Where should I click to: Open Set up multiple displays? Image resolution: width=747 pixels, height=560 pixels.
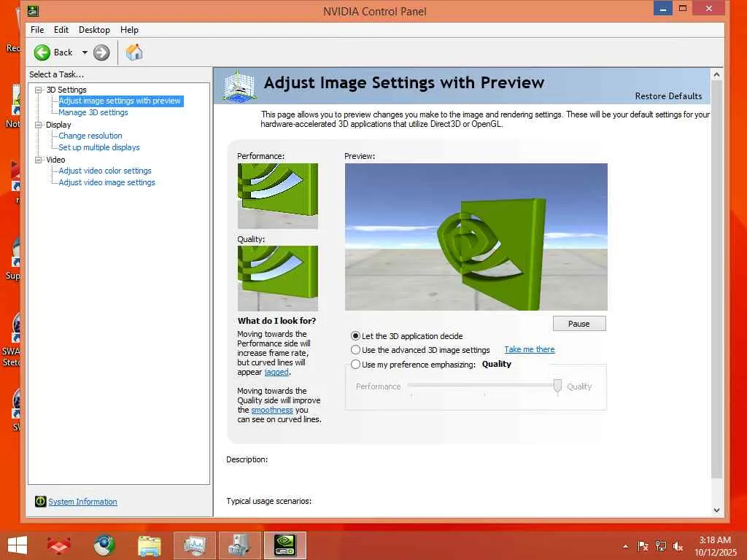99,147
